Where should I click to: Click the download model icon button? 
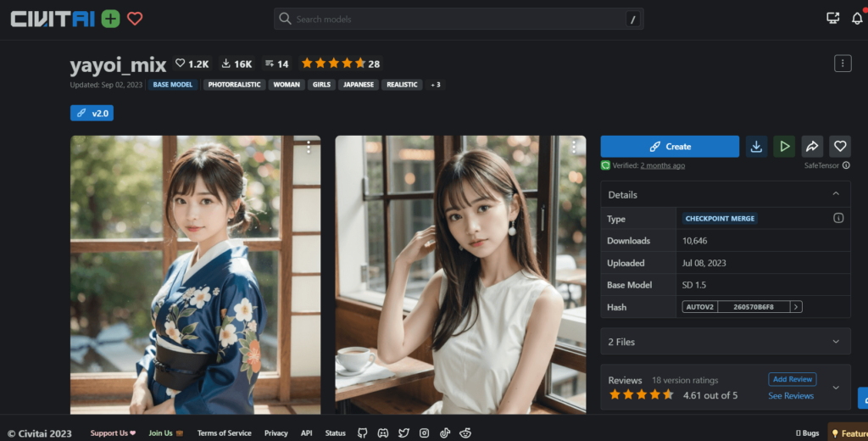click(x=756, y=147)
